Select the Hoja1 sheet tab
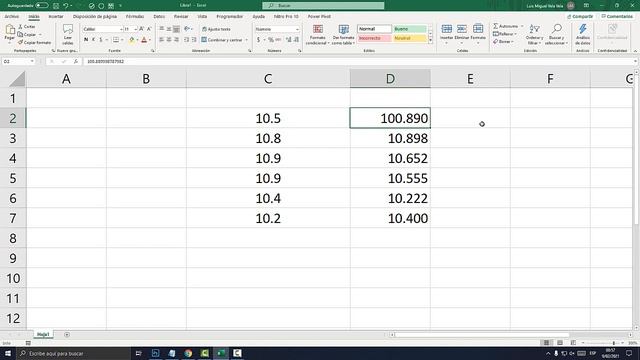640x360 pixels. pos(43,334)
